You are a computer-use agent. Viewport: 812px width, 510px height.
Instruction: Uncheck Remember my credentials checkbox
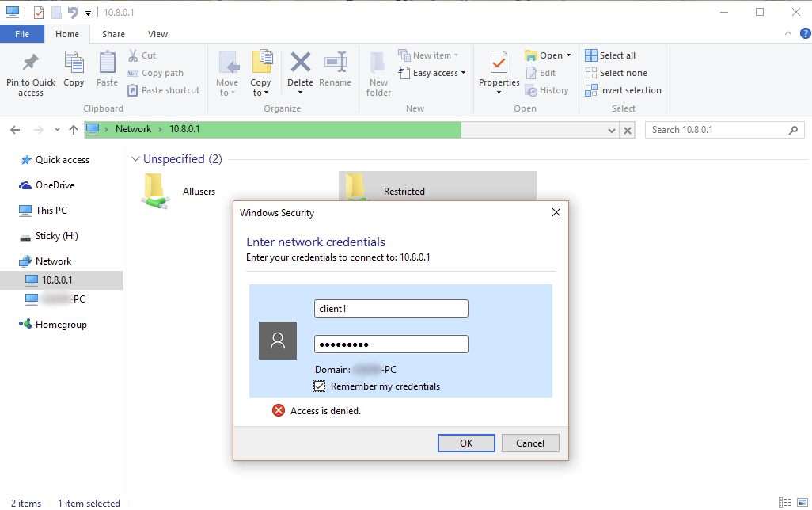[x=320, y=386]
